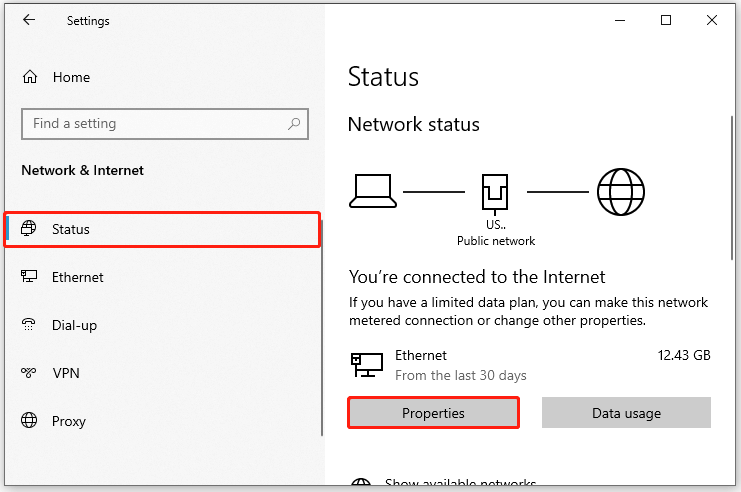Click the Internet globe icon in diagram
This screenshot has height=492, width=741.
(x=620, y=192)
